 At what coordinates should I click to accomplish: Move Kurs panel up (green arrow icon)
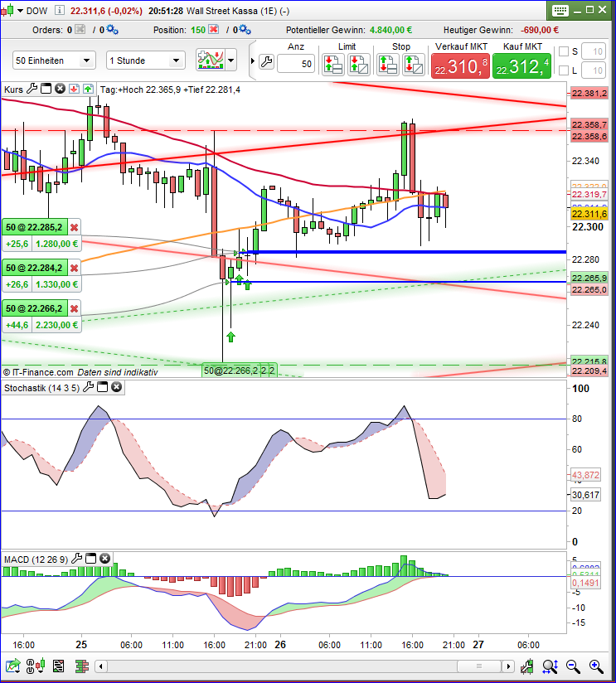88,89
